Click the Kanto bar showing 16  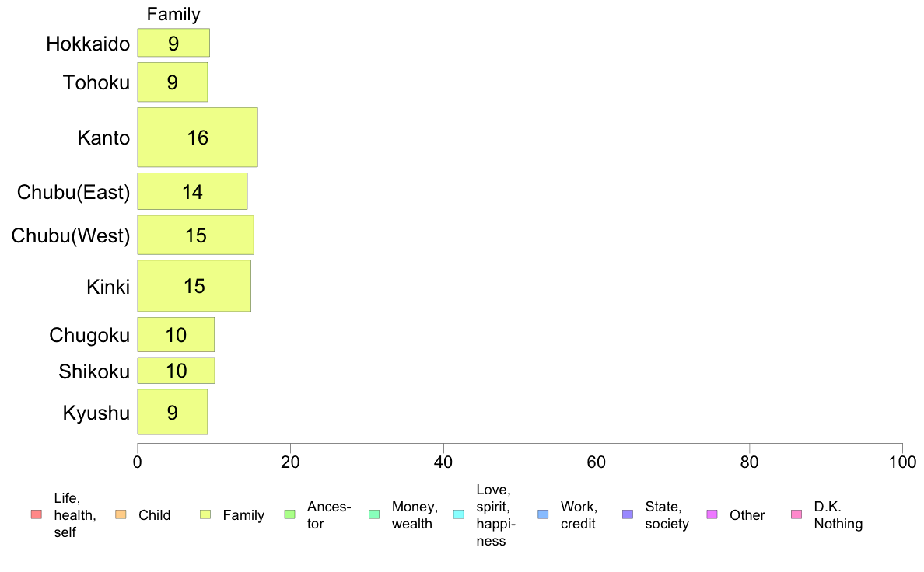tap(198, 138)
